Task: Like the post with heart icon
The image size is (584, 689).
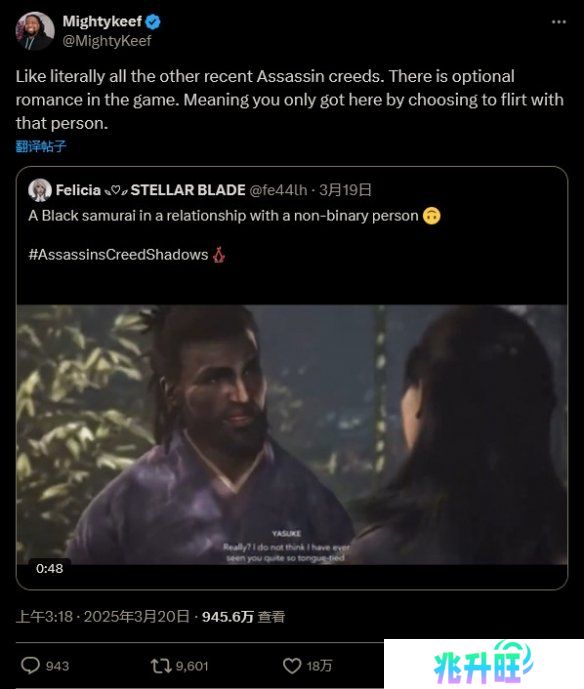Action: click(x=292, y=666)
